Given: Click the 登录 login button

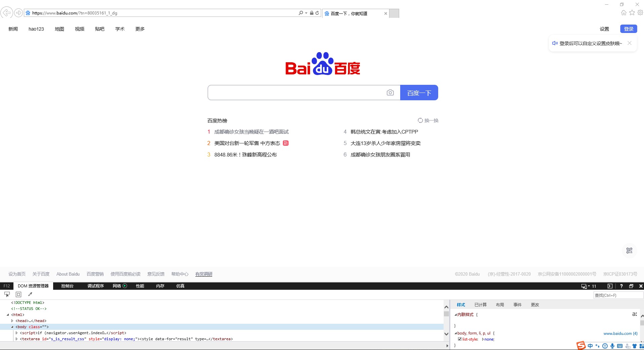Looking at the screenshot, I should [629, 29].
